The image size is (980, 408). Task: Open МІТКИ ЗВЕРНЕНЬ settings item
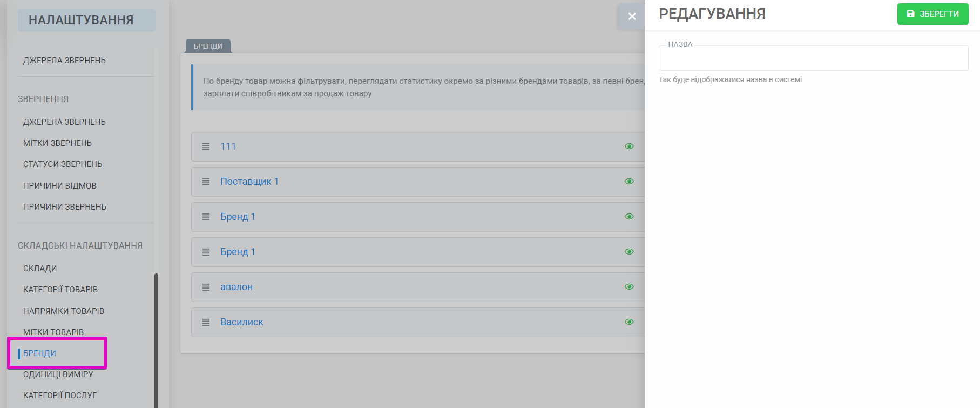tap(57, 143)
